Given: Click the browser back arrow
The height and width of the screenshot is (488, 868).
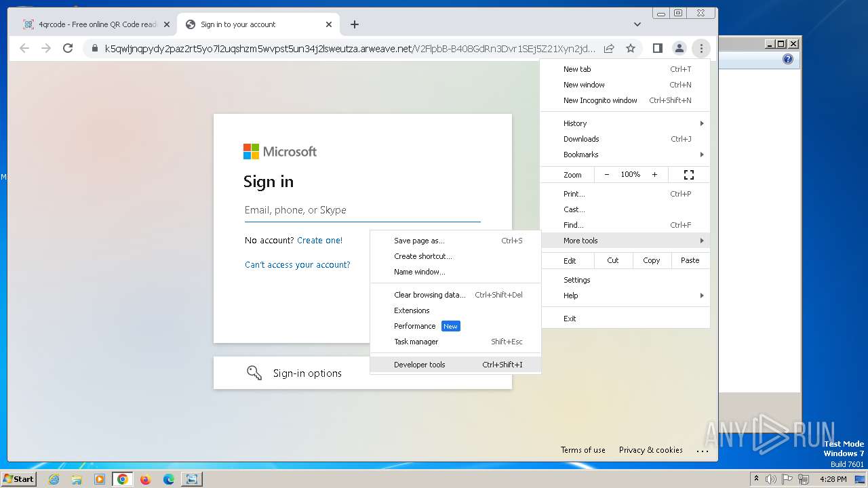Looking at the screenshot, I should tap(24, 48).
